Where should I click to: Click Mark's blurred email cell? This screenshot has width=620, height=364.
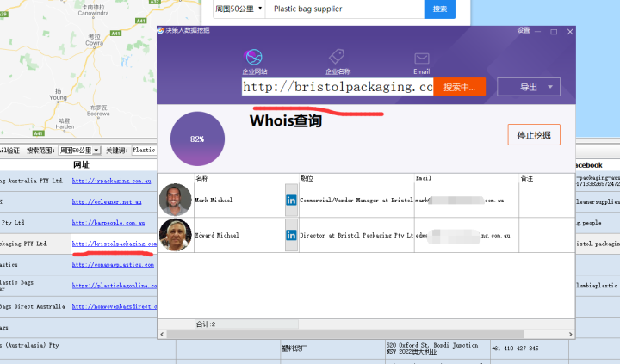pyautogui.click(x=467, y=201)
